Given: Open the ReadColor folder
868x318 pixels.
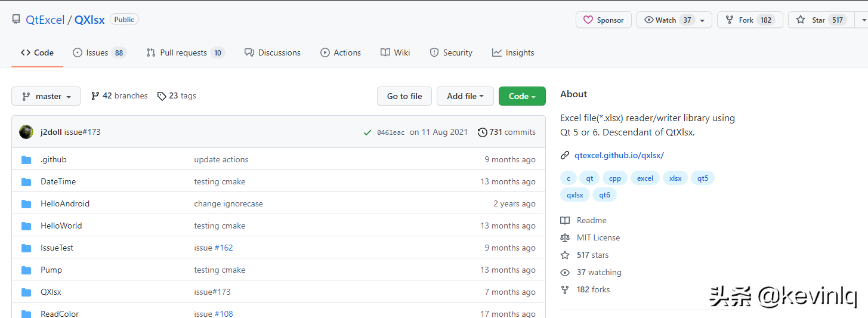Looking at the screenshot, I should point(60,313).
